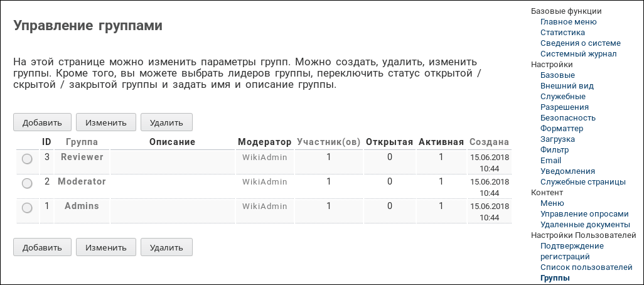Click the top Добавить button

pyautogui.click(x=42, y=122)
